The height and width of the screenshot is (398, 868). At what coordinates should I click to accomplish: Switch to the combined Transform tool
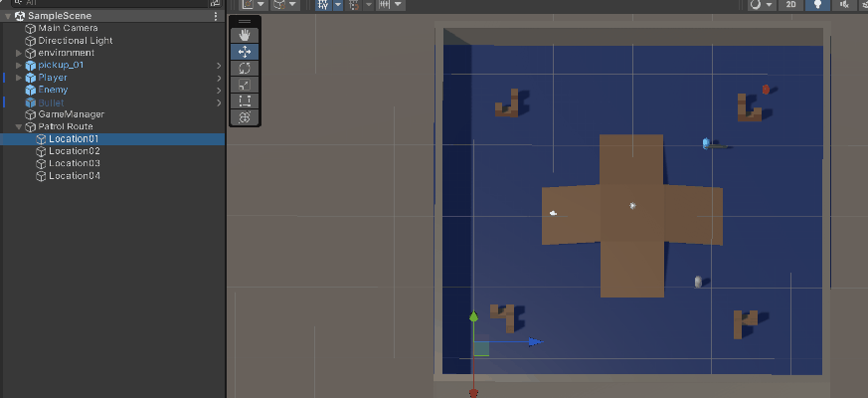[x=245, y=117]
